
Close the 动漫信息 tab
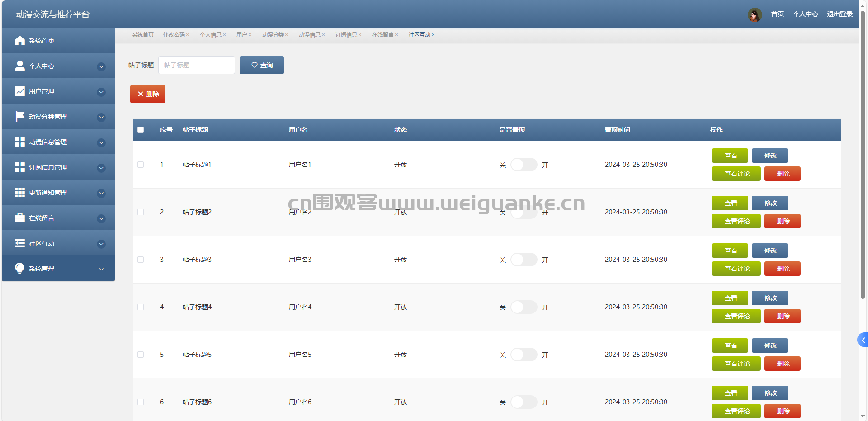323,35
